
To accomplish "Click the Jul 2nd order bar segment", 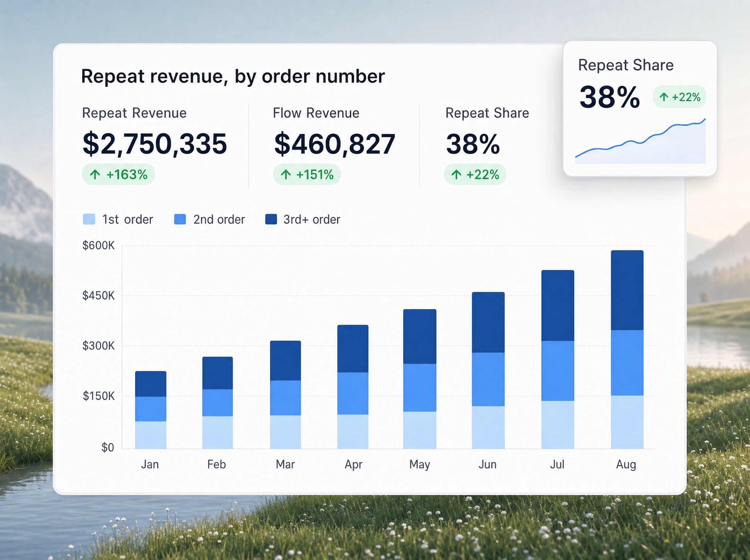I will coord(557,371).
